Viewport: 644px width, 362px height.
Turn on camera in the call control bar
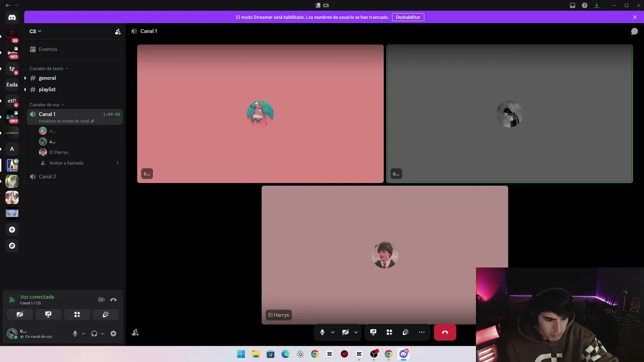(346, 332)
